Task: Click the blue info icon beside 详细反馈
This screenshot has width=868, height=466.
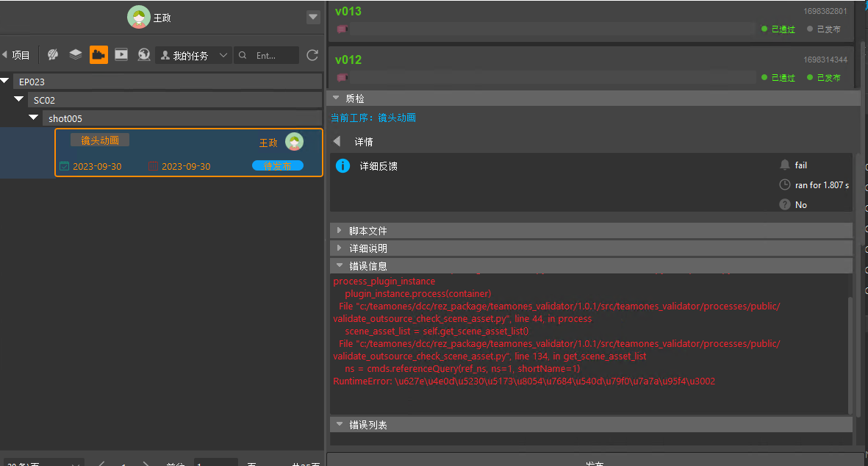Action: pyautogui.click(x=342, y=166)
